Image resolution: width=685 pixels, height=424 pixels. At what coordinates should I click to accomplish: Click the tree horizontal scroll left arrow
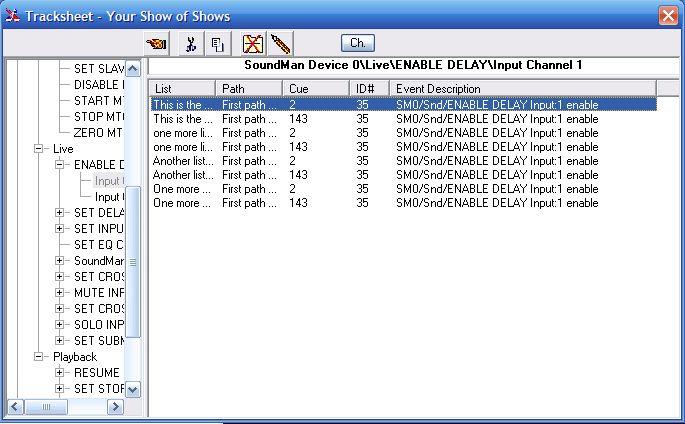point(15,407)
